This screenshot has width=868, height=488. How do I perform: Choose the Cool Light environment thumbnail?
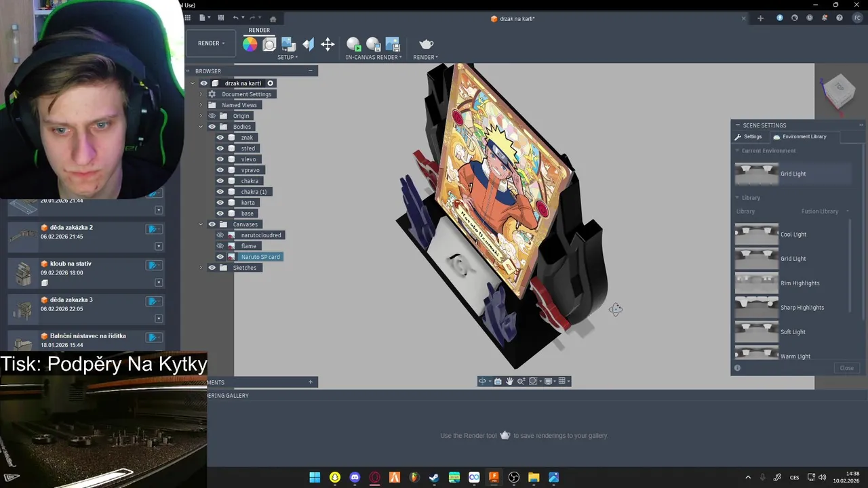click(757, 235)
